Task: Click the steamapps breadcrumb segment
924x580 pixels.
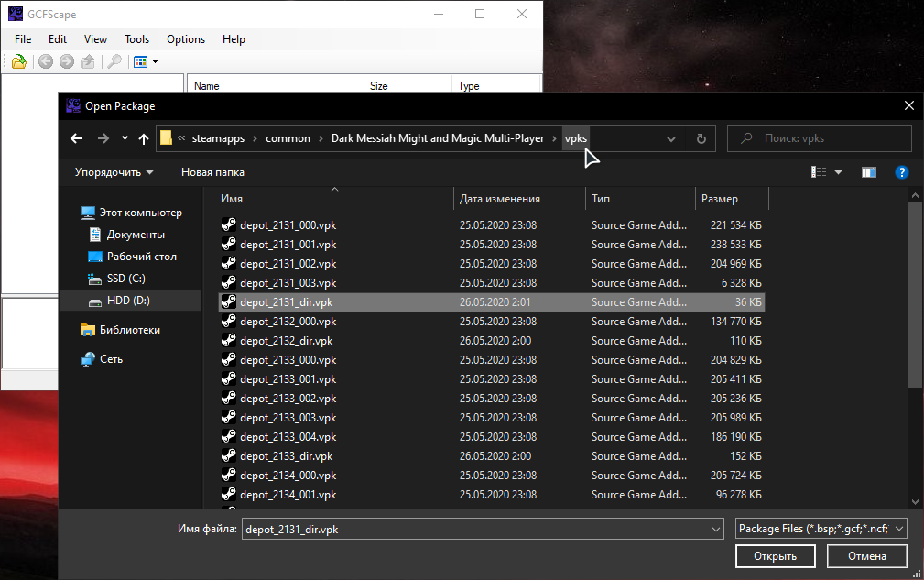Action: point(218,138)
